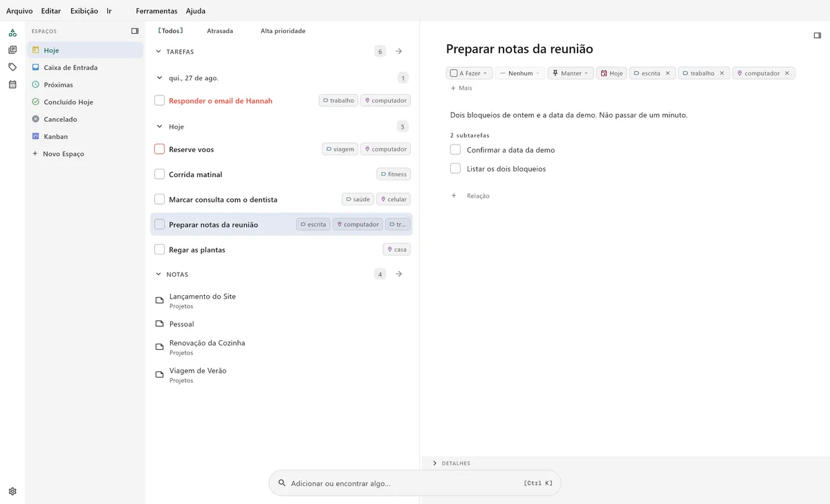This screenshot has width=830, height=504.
Task: Open the notes library icon in left rail
Action: (x=12, y=50)
